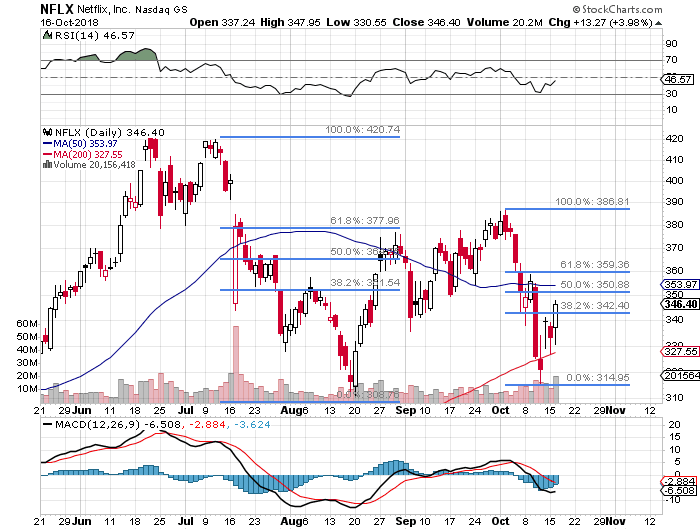The width and height of the screenshot is (700, 530).
Task: Click the 327.55 MA(200) price tag on axis
Action: coord(680,351)
